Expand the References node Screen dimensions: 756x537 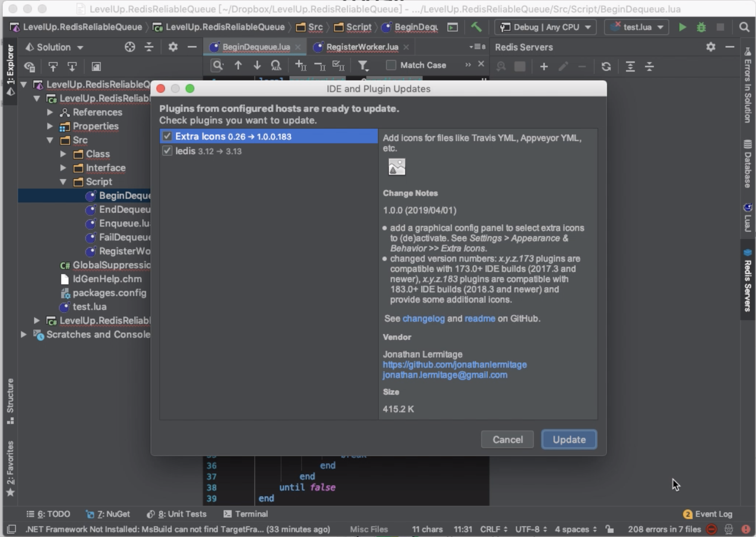coord(50,112)
